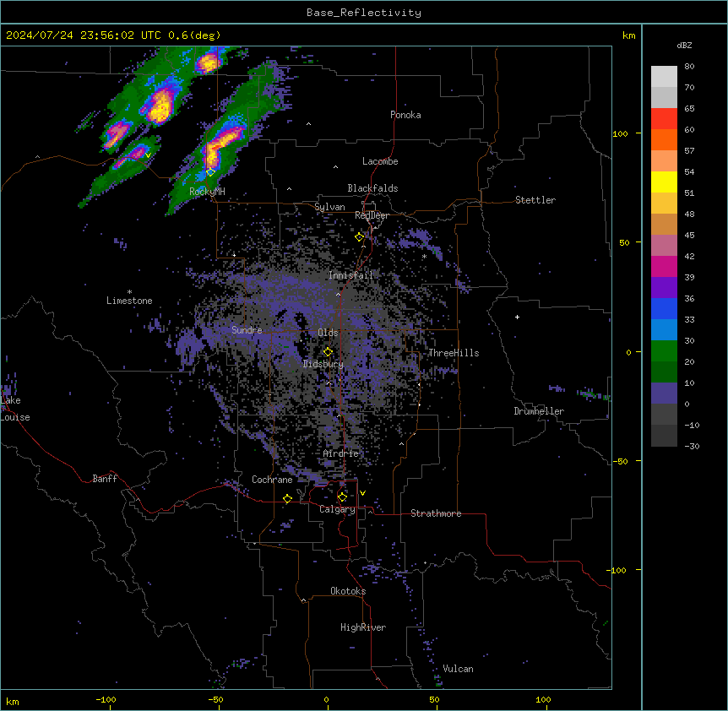The height and width of the screenshot is (711, 728).
Task: Click the slate 0-10 dBZ legend swatch
Action: [664, 393]
